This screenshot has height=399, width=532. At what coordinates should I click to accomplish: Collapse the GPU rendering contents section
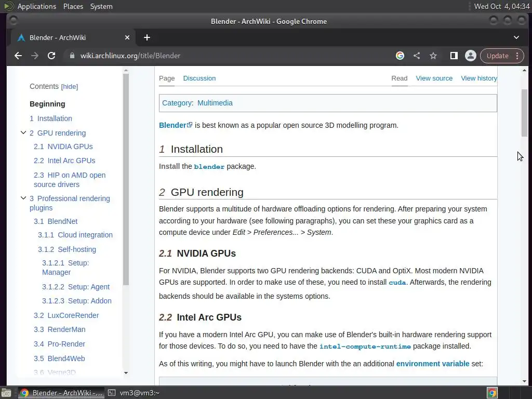click(23, 132)
